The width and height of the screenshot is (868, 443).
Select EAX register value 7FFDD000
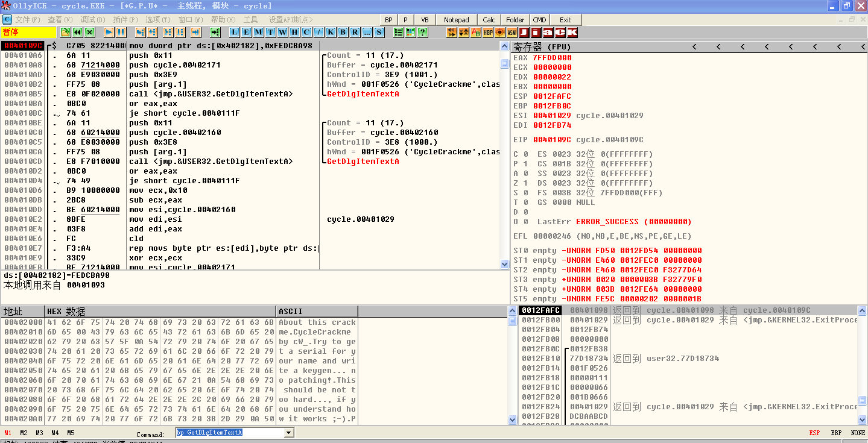point(552,58)
